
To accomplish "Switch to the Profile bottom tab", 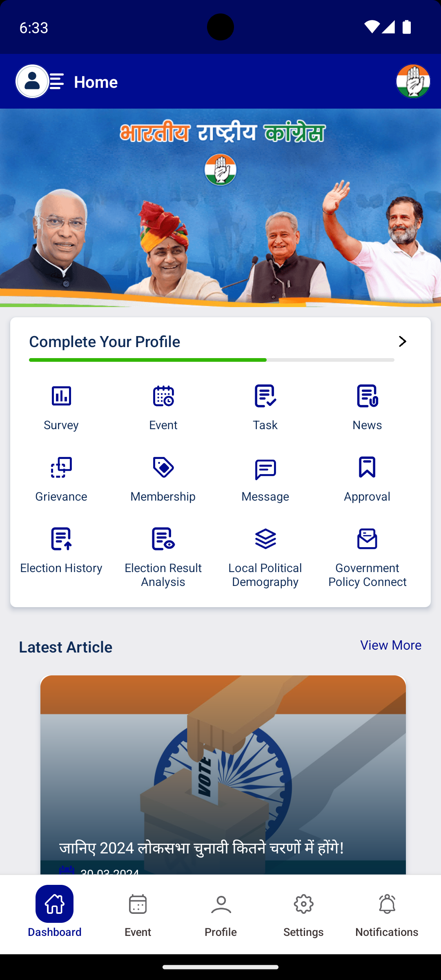I will click(x=221, y=915).
